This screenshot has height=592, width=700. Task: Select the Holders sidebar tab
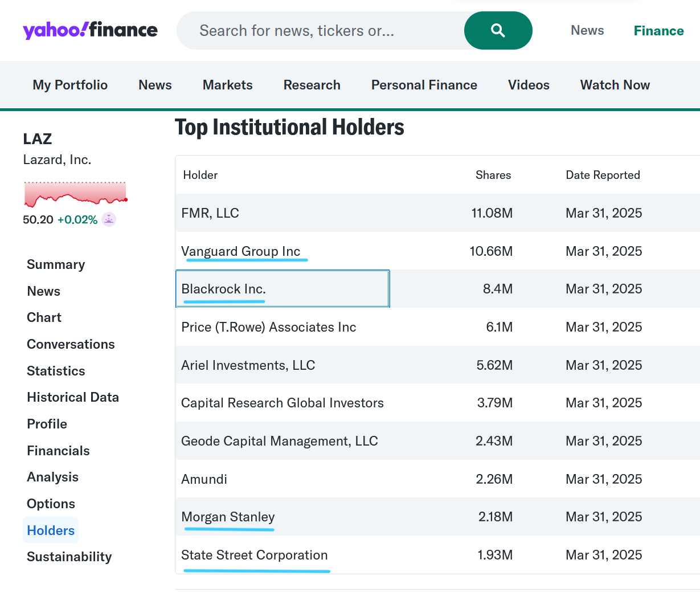pyautogui.click(x=51, y=530)
